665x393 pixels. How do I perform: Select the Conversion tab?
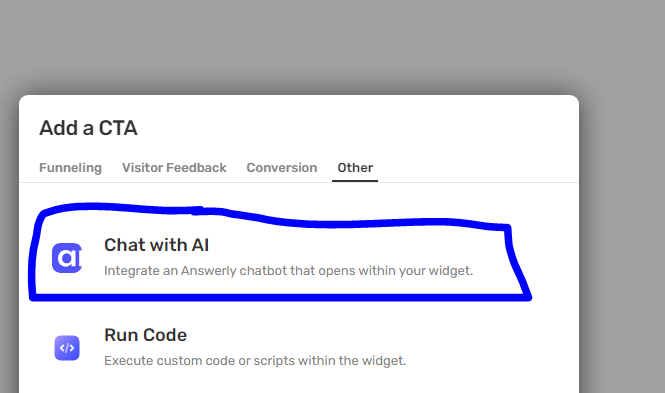[282, 168]
